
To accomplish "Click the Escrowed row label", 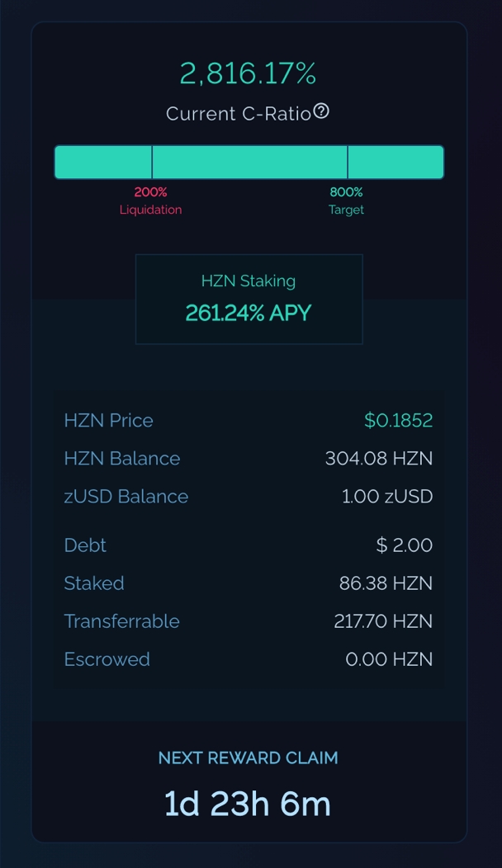I will point(107,658).
